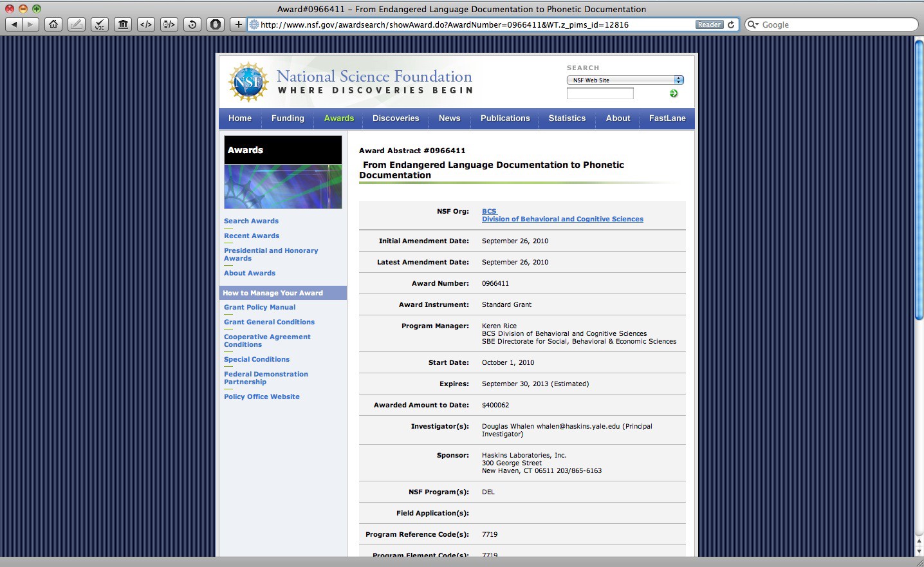Open the News tab

(449, 118)
